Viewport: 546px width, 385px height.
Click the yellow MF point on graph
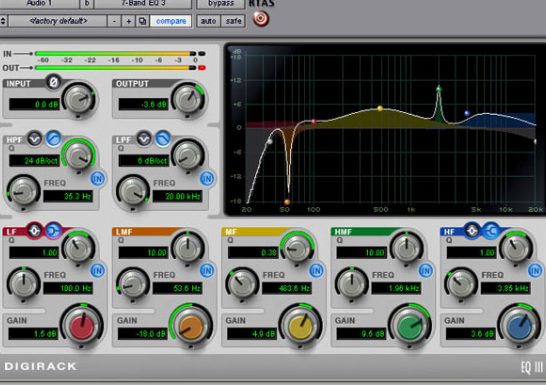click(380, 109)
